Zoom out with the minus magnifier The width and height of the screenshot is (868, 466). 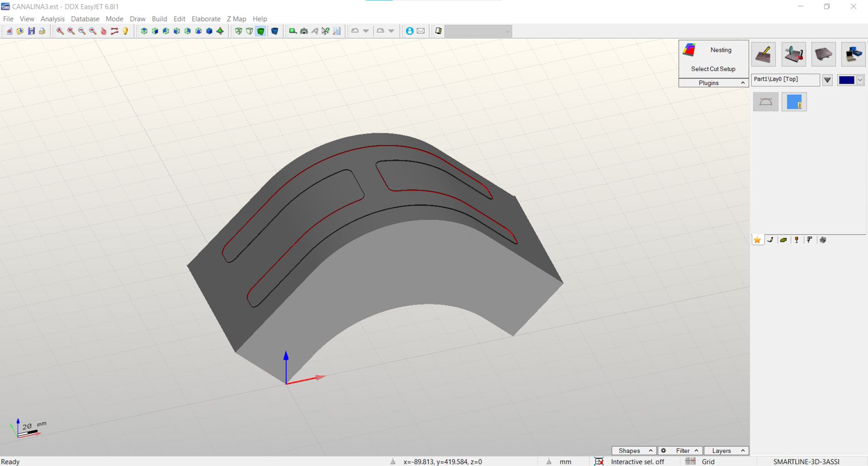click(x=82, y=31)
